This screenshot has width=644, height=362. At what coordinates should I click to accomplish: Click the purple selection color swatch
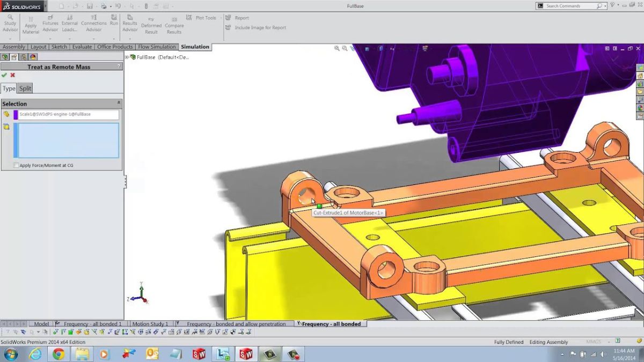coord(16,114)
